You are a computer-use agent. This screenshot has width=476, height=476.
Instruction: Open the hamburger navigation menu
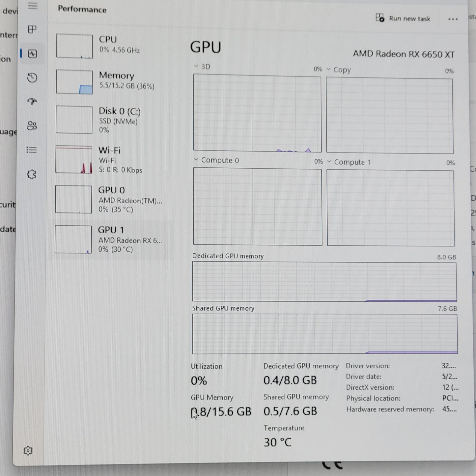33,6
